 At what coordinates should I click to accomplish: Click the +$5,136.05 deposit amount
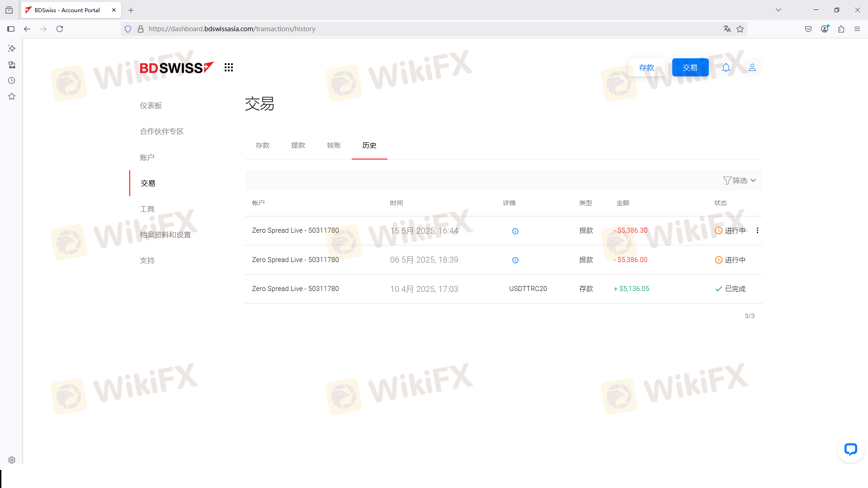coord(632,289)
